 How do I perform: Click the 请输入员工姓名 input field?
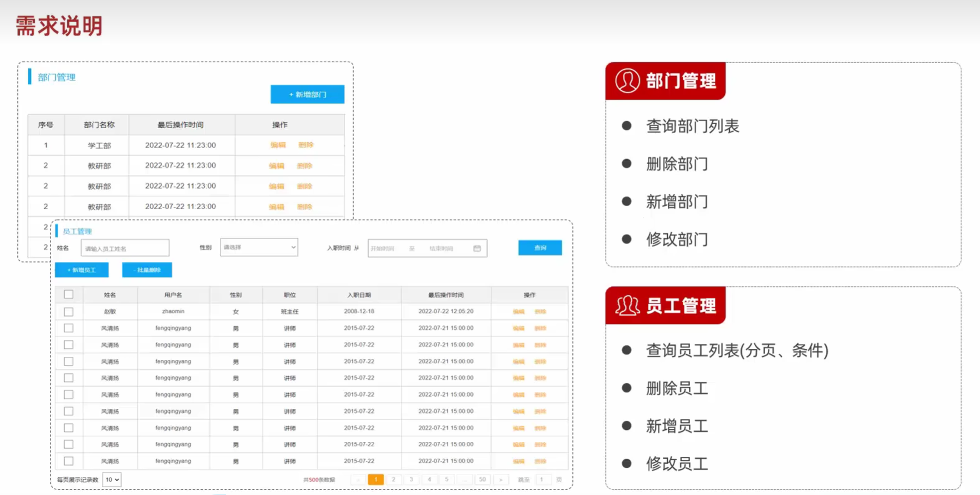pos(125,247)
